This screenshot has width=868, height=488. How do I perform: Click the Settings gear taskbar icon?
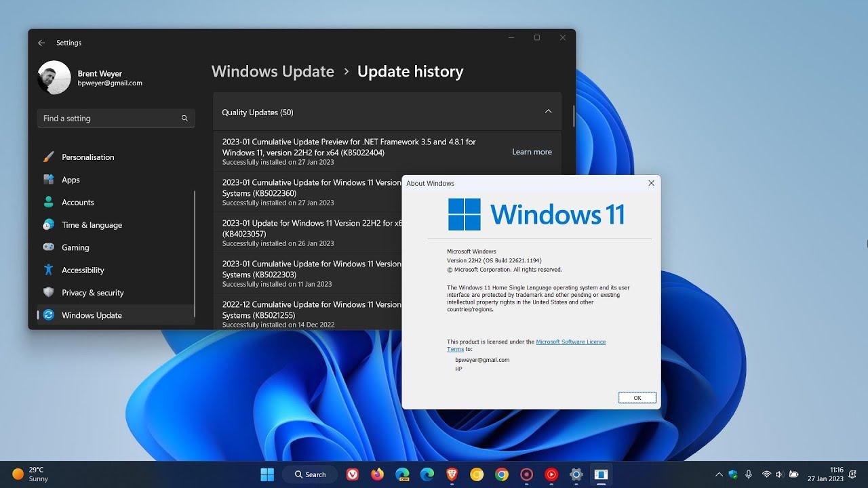point(576,474)
